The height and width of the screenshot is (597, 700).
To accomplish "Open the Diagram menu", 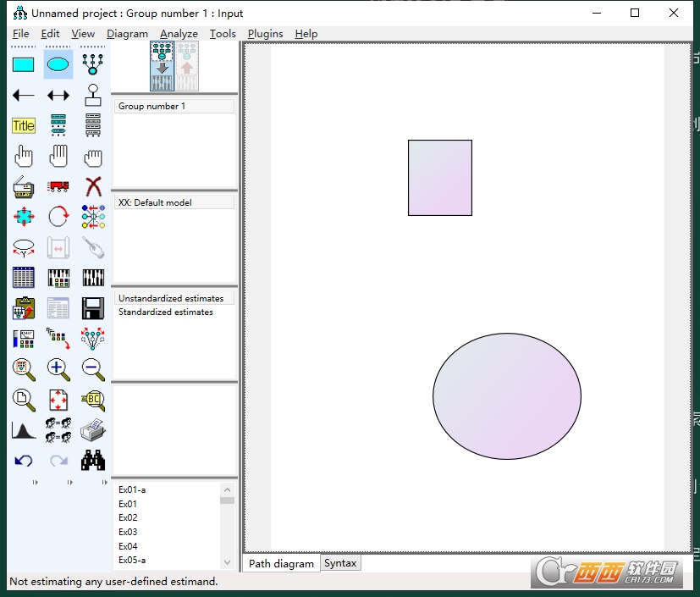I will pyautogui.click(x=127, y=34).
